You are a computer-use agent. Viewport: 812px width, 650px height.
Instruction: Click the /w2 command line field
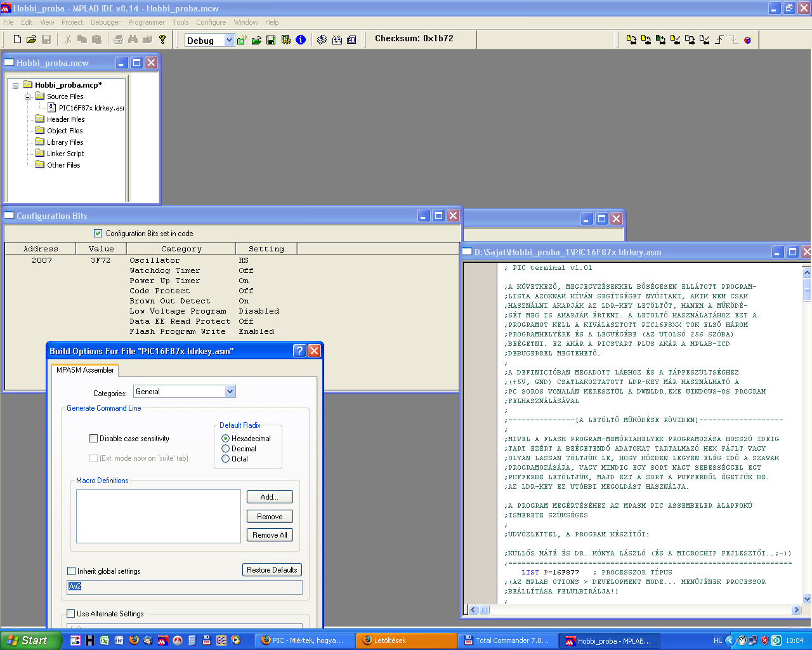tap(185, 587)
